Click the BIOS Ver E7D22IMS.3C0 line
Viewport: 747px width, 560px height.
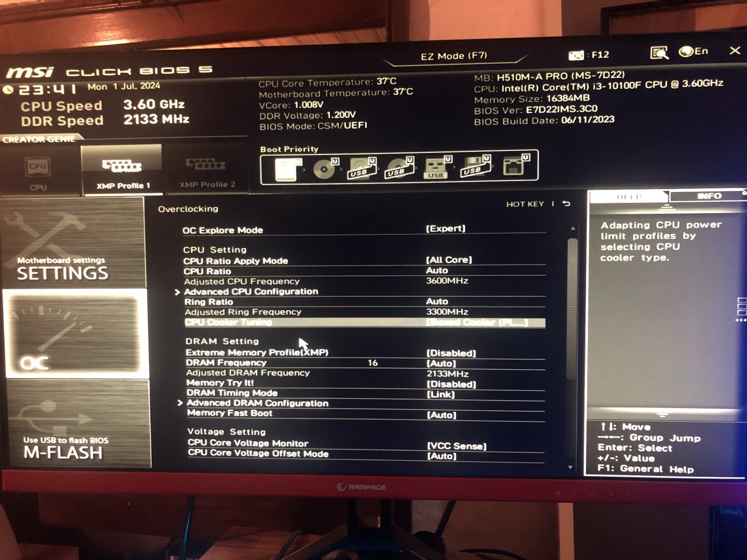tap(536, 110)
